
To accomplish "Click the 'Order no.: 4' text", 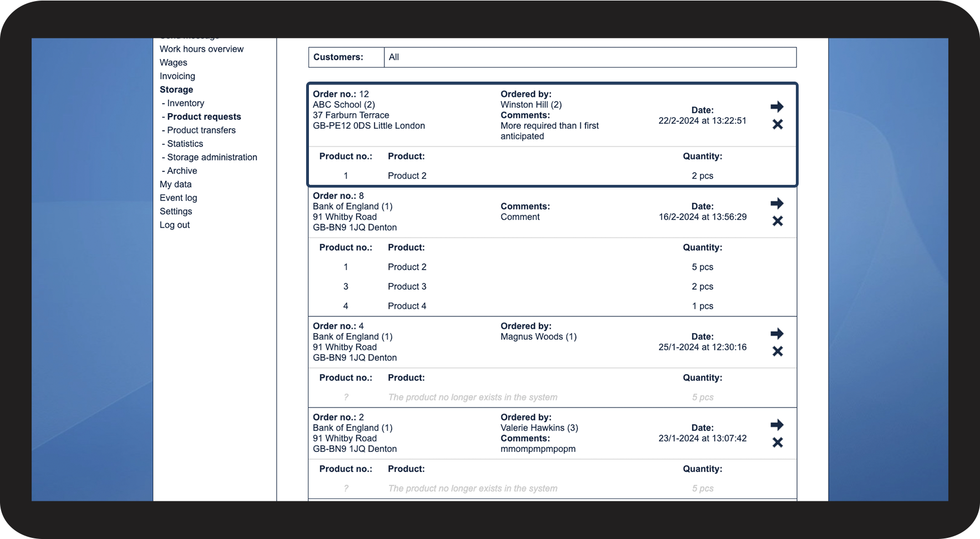I will [x=338, y=326].
